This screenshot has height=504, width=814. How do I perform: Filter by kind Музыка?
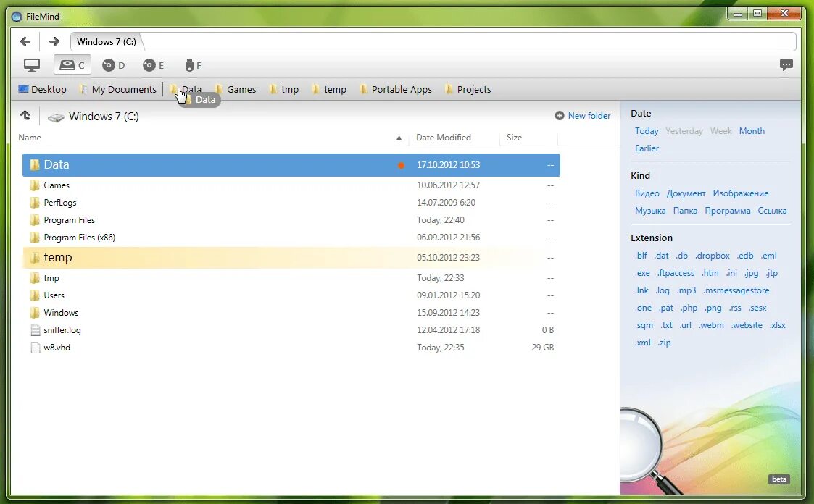click(650, 211)
